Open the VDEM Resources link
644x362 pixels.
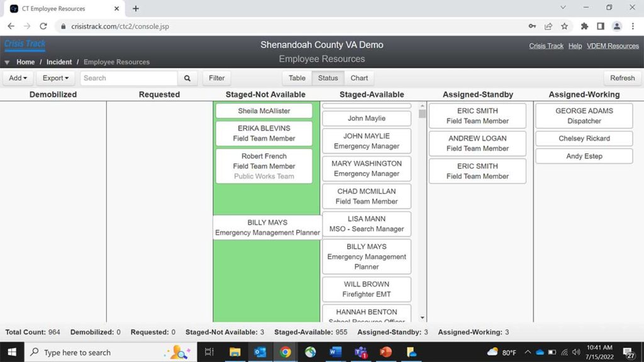click(x=613, y=46)
